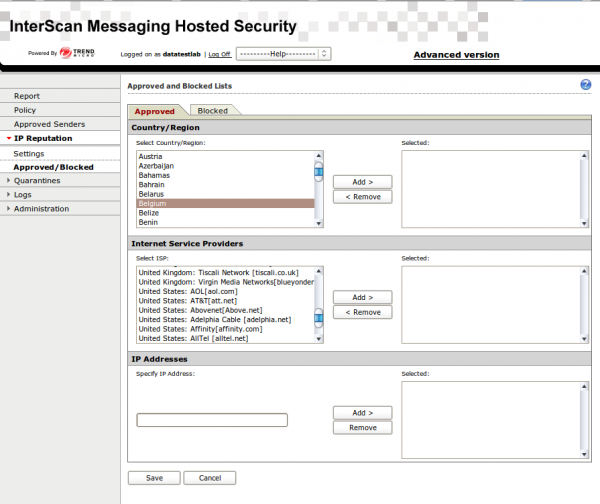
Task: Select Abovenet ISP entry
Action: [225, 310]
